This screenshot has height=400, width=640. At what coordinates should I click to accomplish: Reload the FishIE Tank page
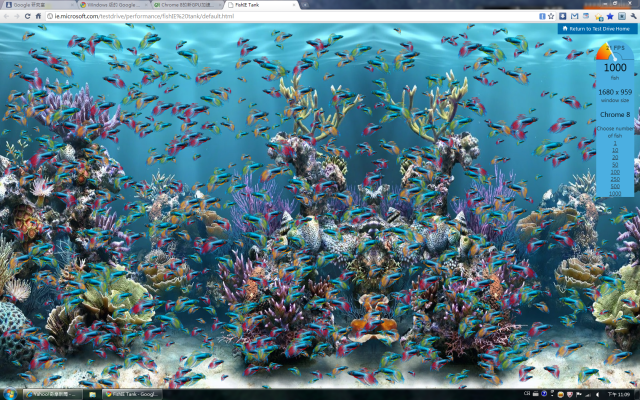[27, 16]
